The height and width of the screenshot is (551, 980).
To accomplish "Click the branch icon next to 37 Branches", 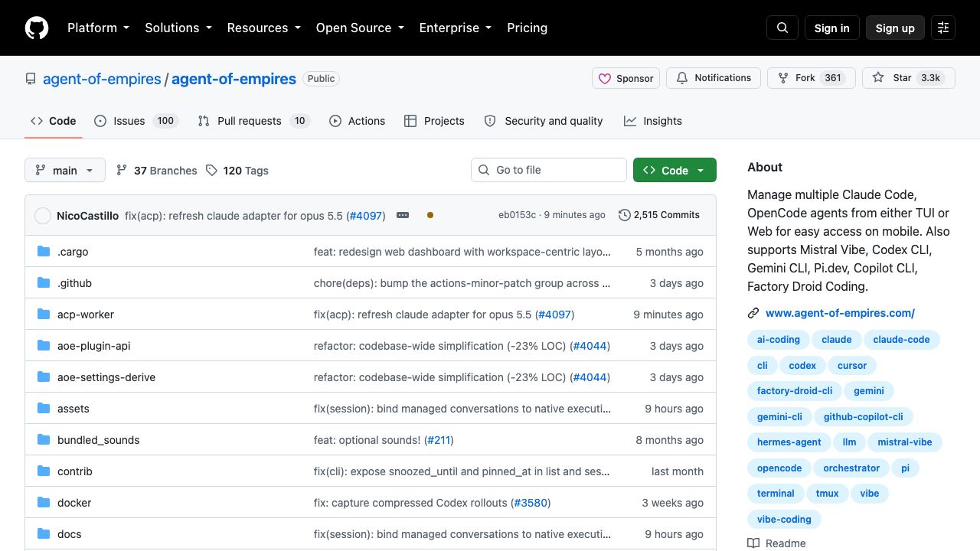I will (x=122, y=170).
